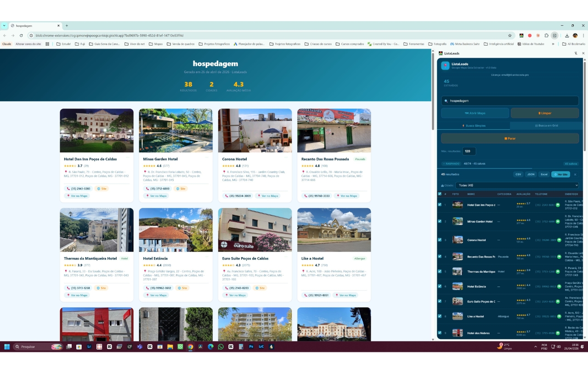Click the Máx. resultados number field
Screen dimensions: 588x368
tap(469, 151)
